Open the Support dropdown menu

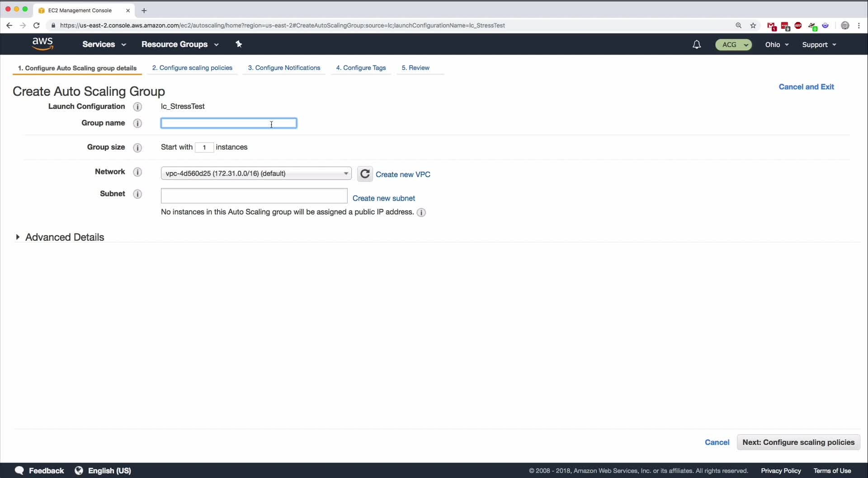pyautogui.click(x=819, y=45)
